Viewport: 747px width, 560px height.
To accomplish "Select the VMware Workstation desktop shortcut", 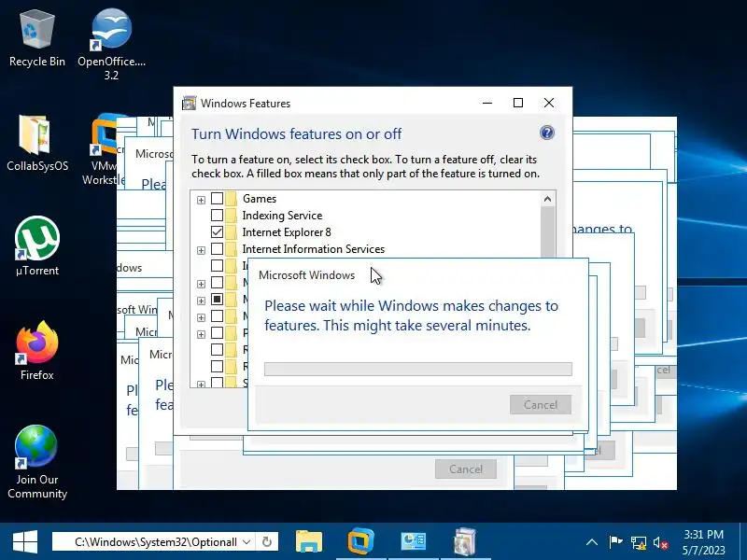I will pos(105,149).
